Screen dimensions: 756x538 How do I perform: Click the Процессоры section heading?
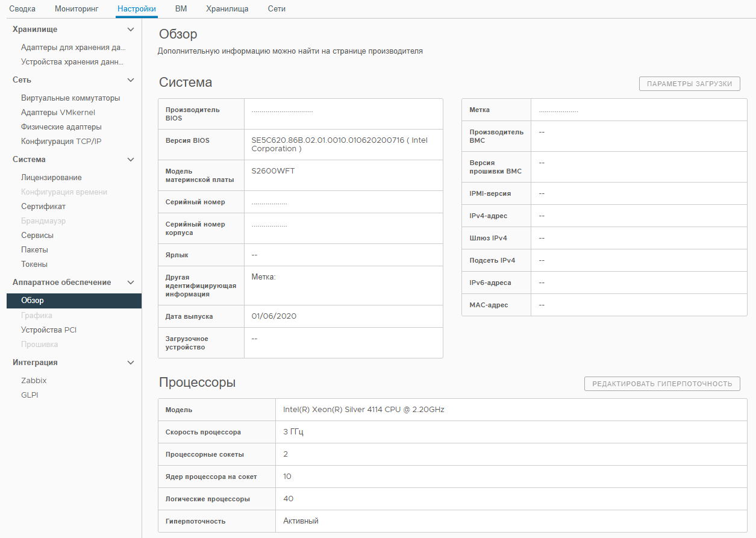[x=197, y=383]
